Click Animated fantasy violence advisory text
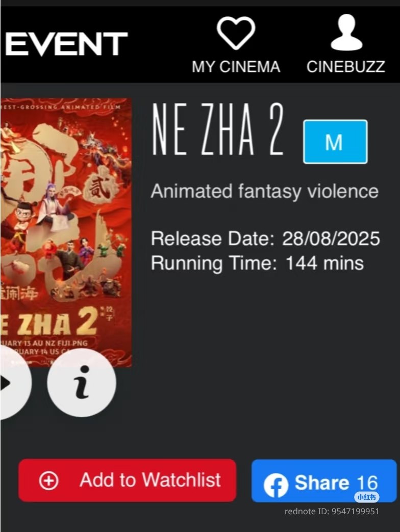This screenshot has width=400, height=532. [264, 192]
